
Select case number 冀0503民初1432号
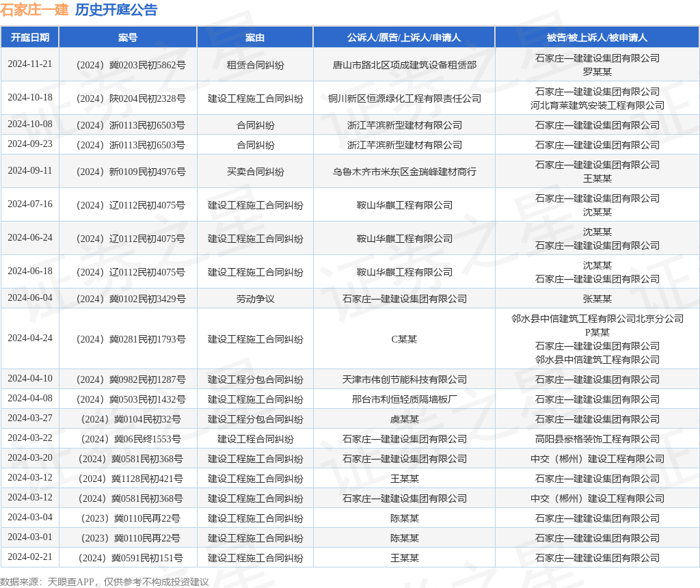(131, 399)
